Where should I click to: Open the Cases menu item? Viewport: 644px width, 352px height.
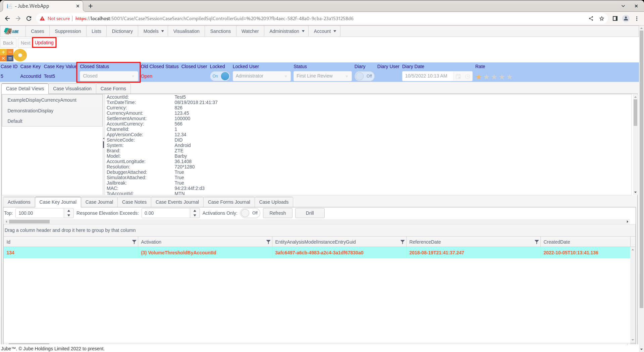pos(38,31)
